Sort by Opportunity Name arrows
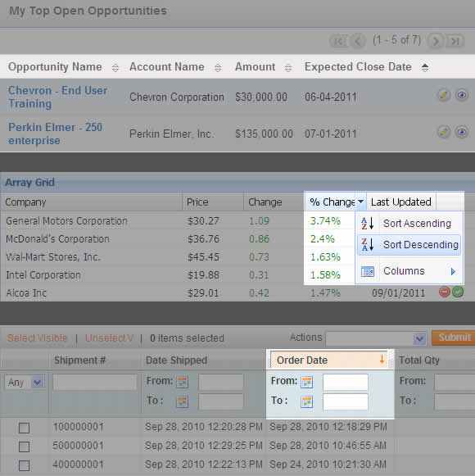This screenshot has width=475, height=476. pos(115,67)
